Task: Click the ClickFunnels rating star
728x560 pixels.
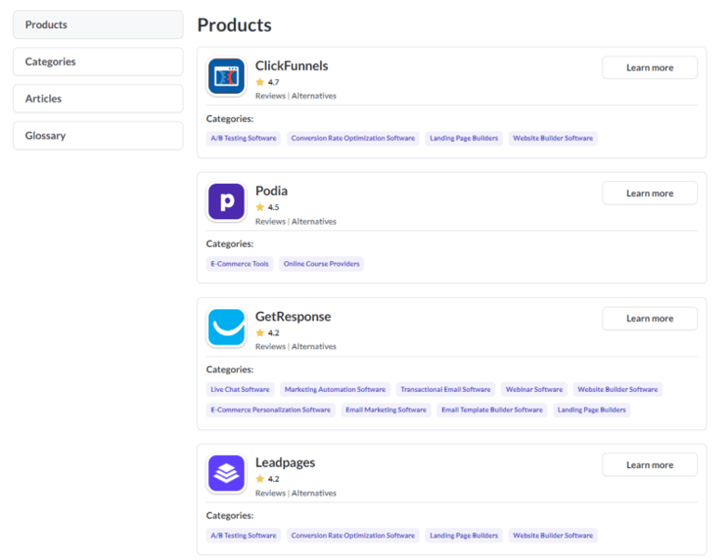Action: click(x=260, y=82)
